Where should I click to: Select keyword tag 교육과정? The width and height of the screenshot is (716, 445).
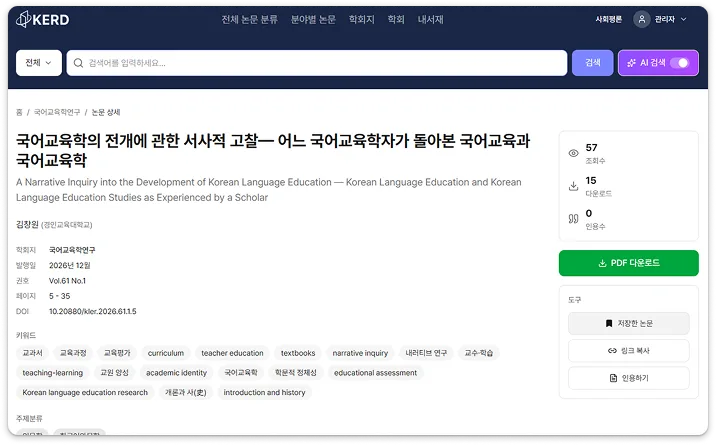[x=73, y=353]
